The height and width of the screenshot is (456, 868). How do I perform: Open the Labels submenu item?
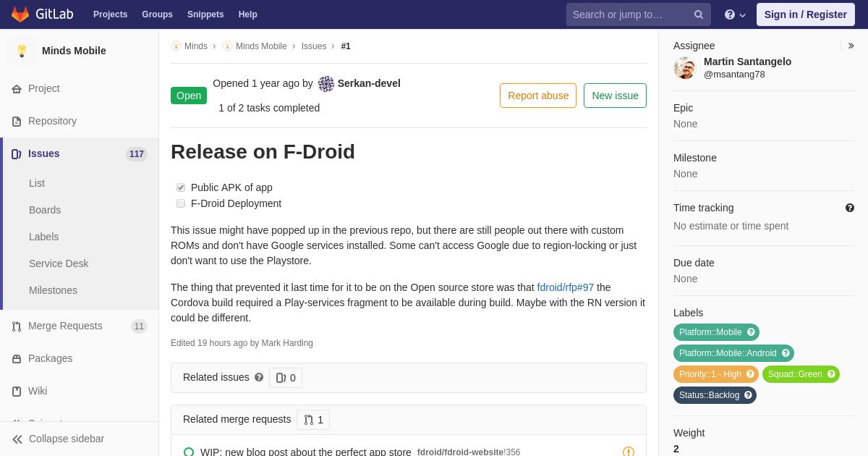[43, 237]
